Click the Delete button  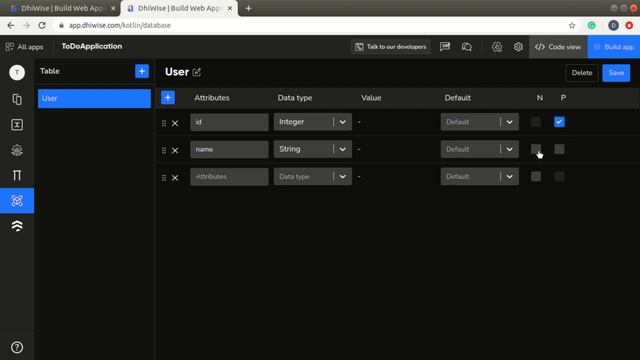582,73
